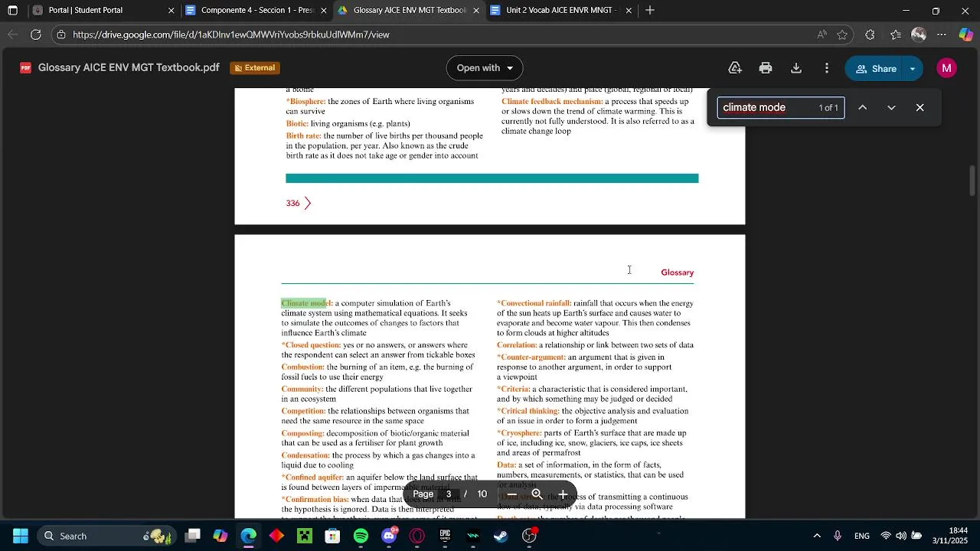Click the tab actions menu icon

[x=13, y=11]
